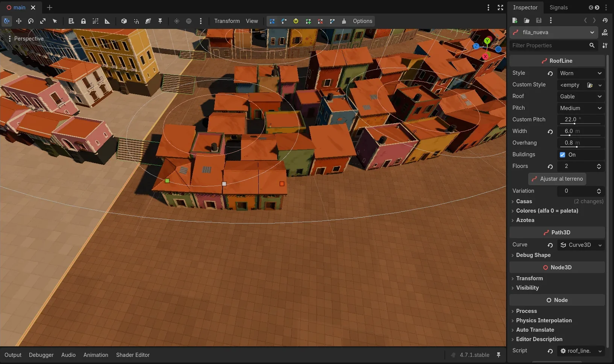This screenshot has height=364, width=614.
Task: Pin the bottom panel
Action: 499,355
